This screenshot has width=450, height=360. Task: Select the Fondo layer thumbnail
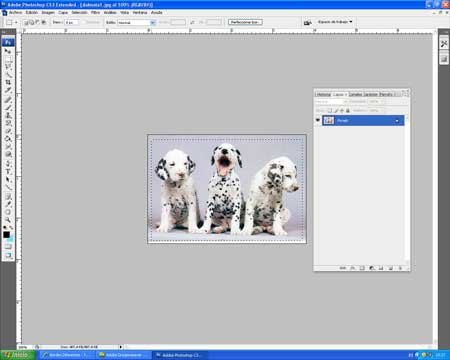pos(329,120)
